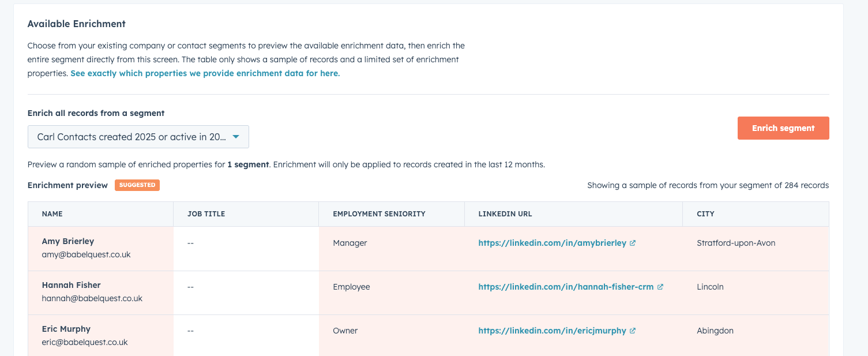Open the enrichment properties documentation link
This screenshot has height=356, width=868.
coord(205,73)
